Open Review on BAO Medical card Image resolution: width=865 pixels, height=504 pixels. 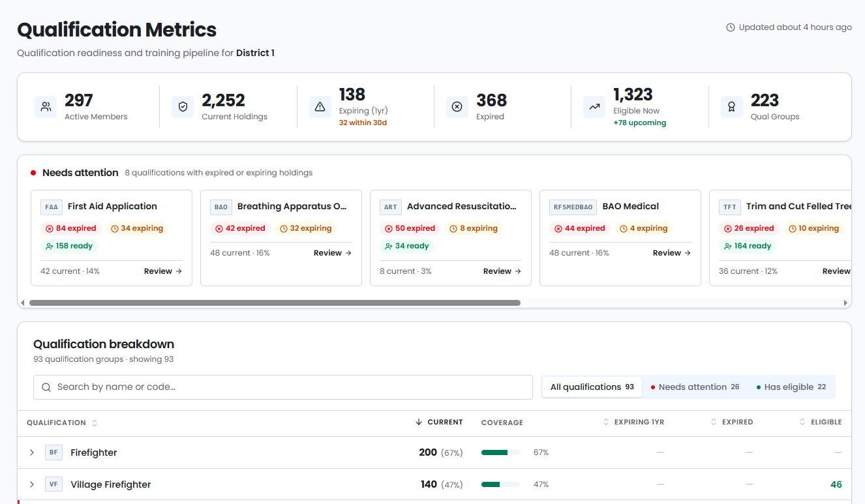tap(672, 253)
